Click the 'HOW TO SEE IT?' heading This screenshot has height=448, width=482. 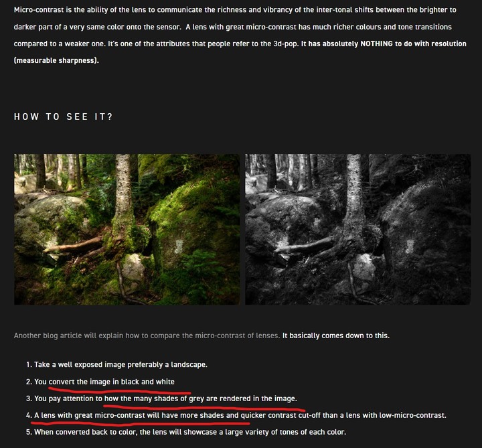tap(64, 117)
